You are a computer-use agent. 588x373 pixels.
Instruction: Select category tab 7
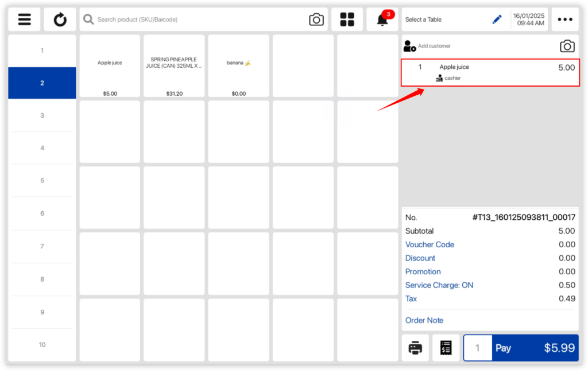pyautogui.click(x=42, y=246)
